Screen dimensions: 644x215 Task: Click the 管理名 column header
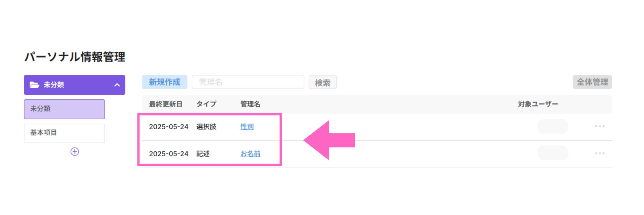[250, 104]
